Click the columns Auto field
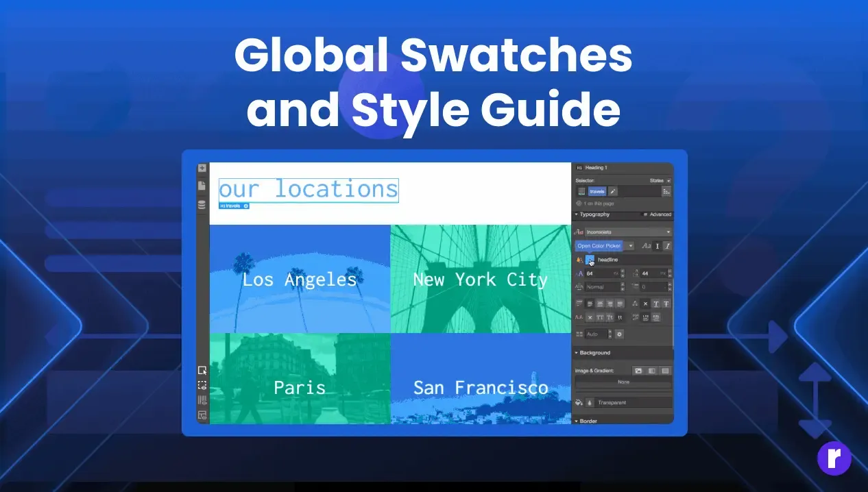The image size is (868, 492). coord(596,334)
